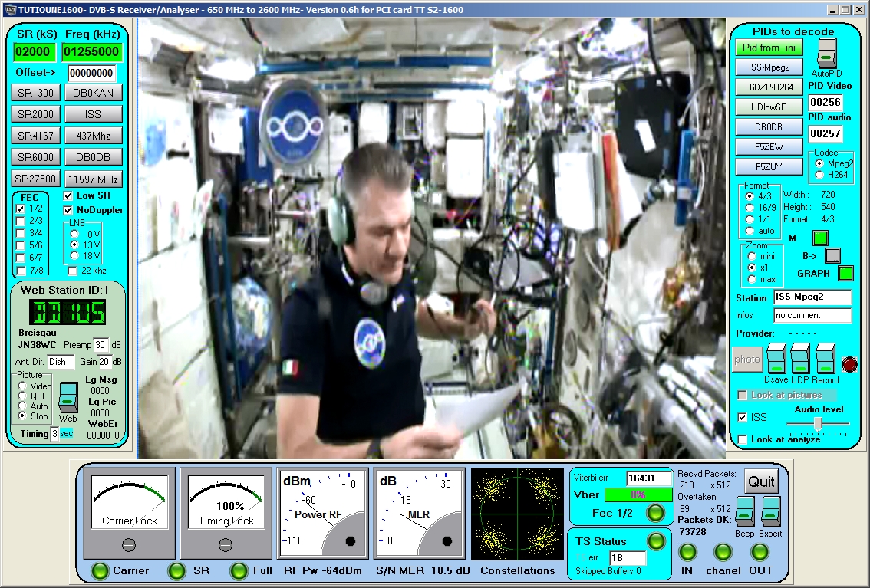Enable the Look at analyze checkbox

[742, 439]
